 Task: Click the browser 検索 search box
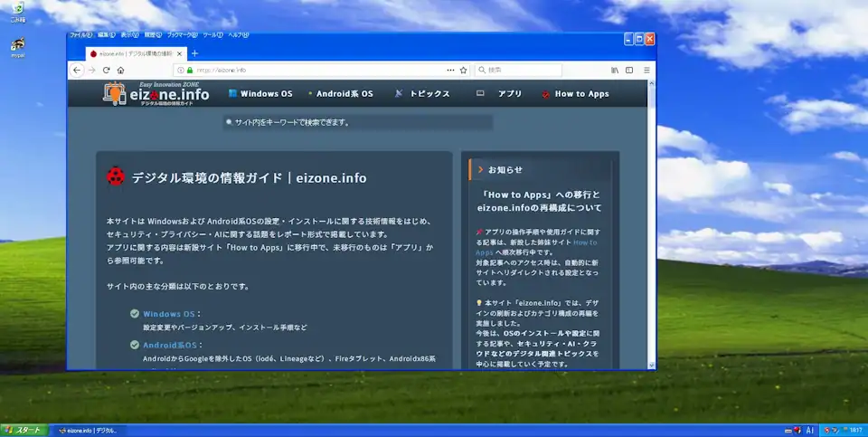click(x=518, y=71)
